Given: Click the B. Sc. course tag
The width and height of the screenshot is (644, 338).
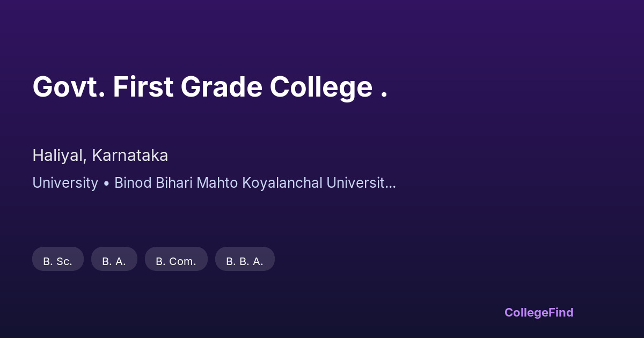Looking at the screenshot, I should (58, 261).
